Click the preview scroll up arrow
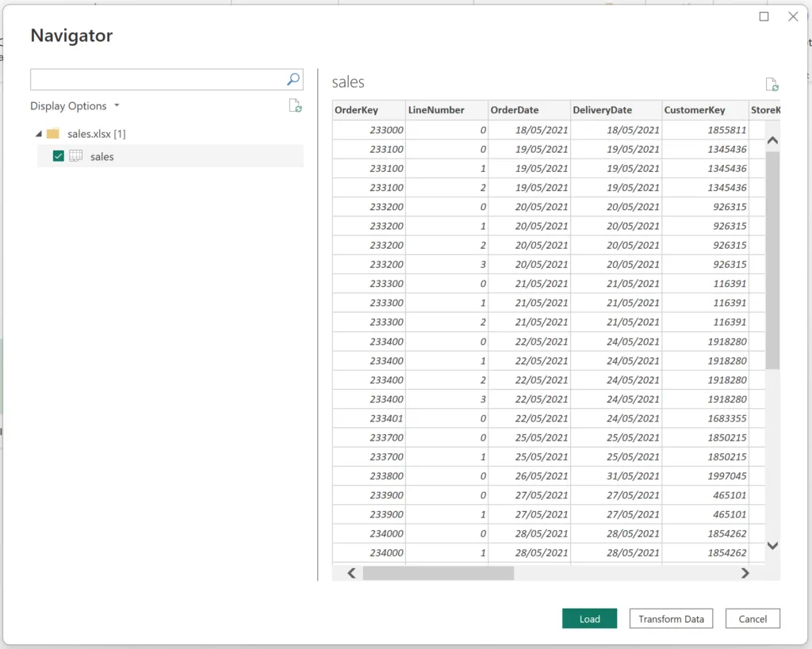 pos(772,140)
